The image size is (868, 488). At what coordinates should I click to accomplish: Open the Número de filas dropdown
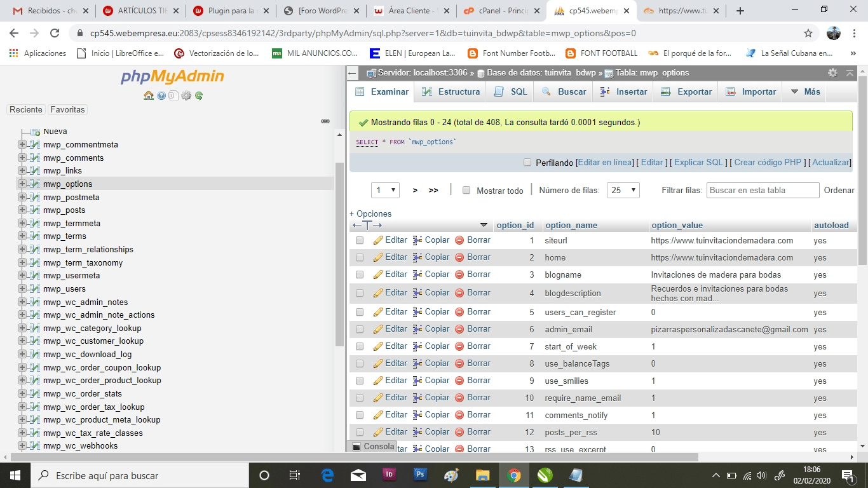click(623, 190)
